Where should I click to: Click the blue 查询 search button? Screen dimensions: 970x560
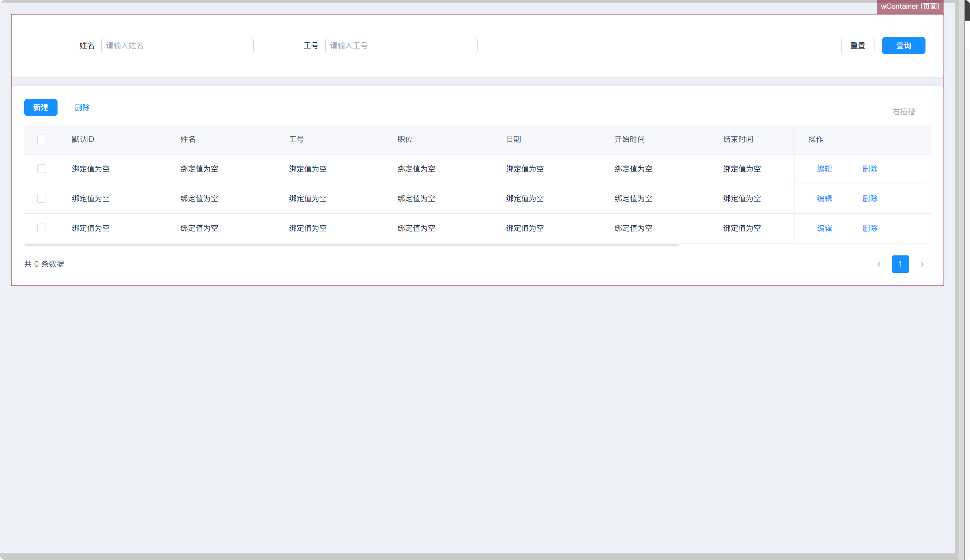tap(903, 45)
